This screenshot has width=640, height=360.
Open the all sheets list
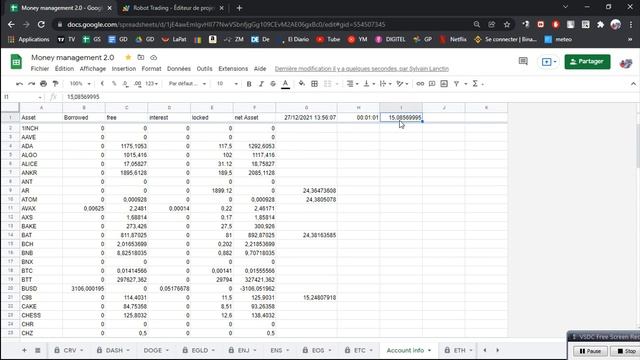click(x=38, y=350)
